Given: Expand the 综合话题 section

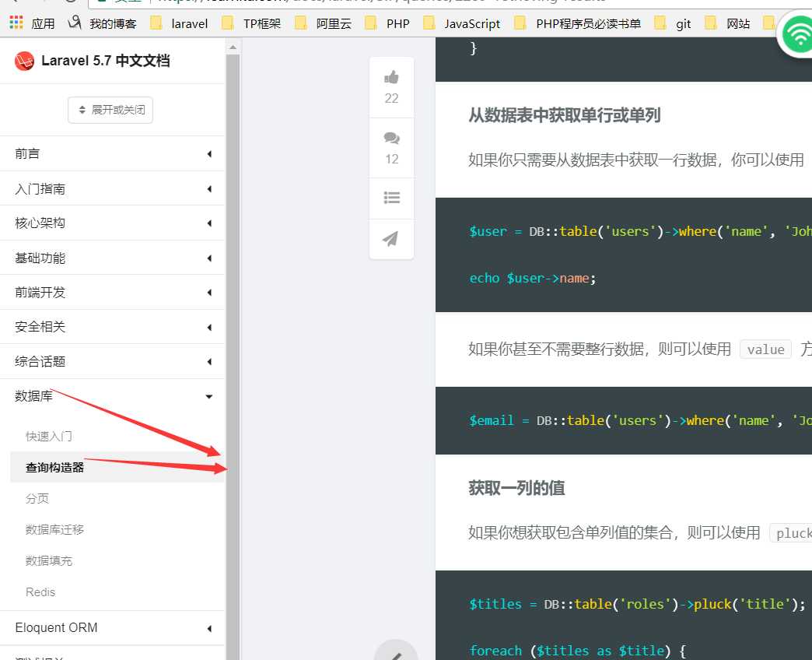Looking at the screenshot, I should (112, 362).
